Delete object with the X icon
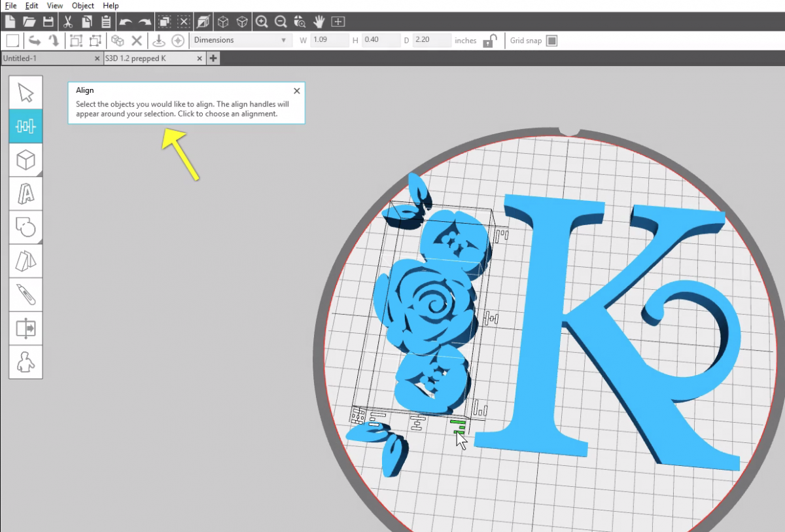785x532 pixels. point(137,41)
